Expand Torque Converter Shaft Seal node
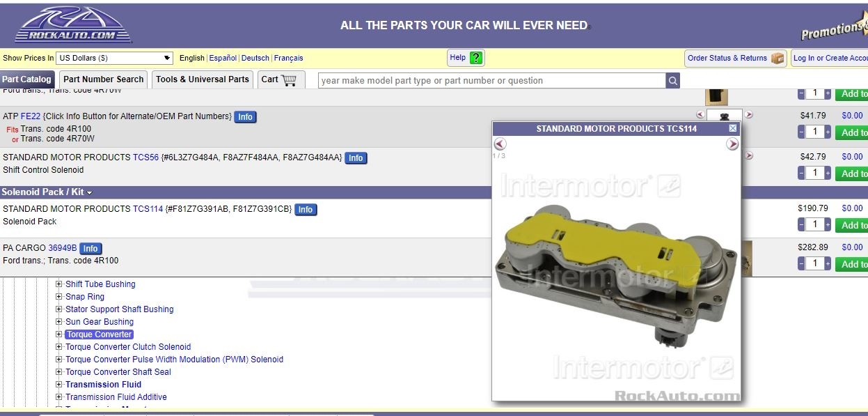868x416 pixels. pos(59,371)
